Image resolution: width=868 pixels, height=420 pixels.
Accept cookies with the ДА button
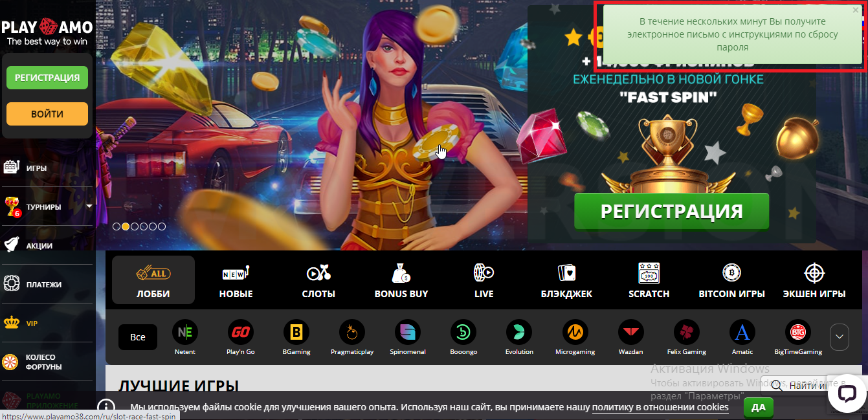click(x=759, y=407)
